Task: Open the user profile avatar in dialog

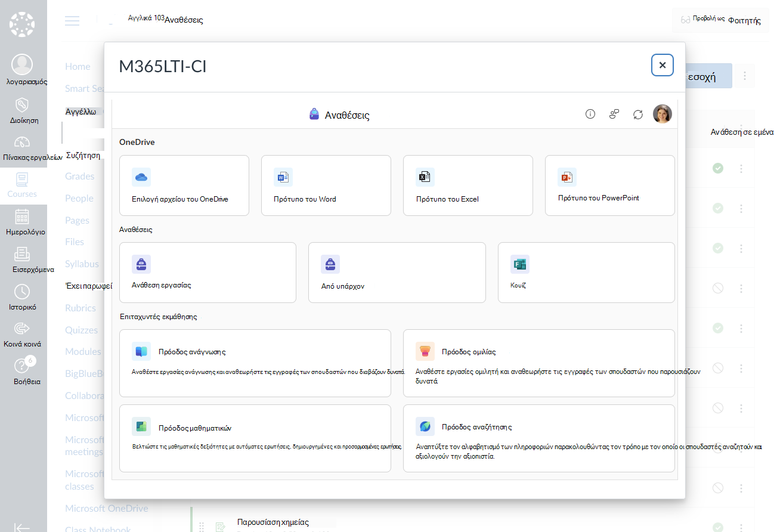Action: tap(662, 114)
